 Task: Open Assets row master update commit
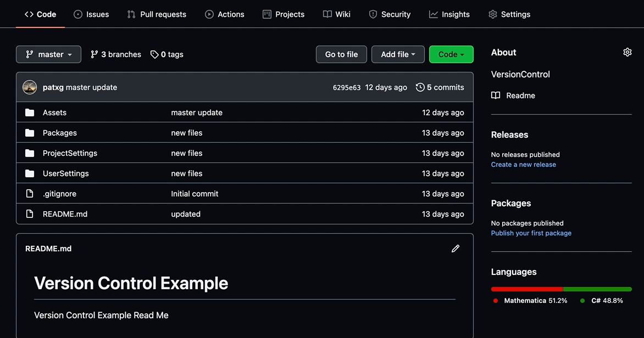[197, 112]
